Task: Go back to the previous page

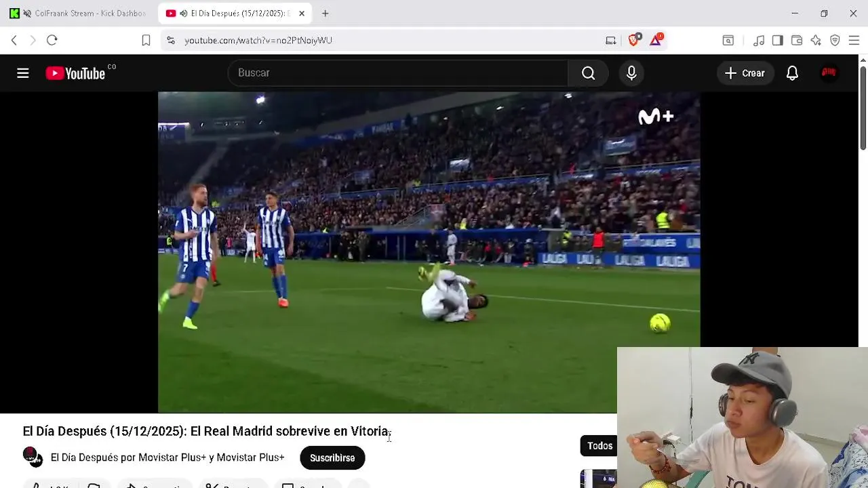Action: tap(14, 41)
